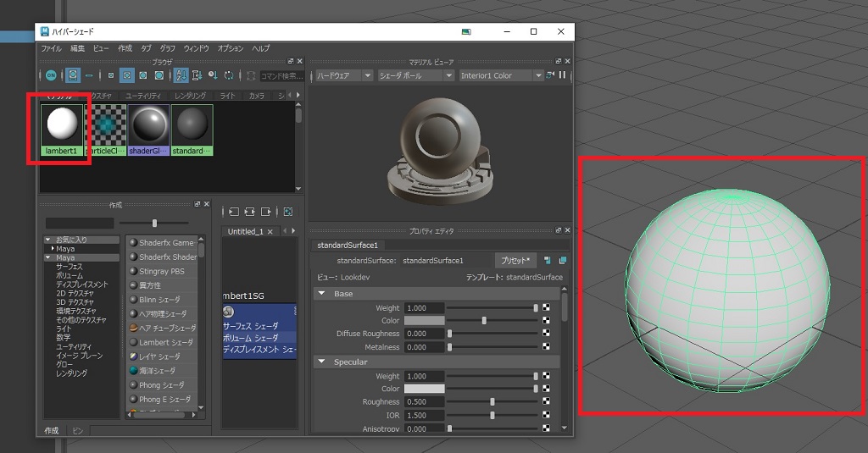Connect texture via Specular Roughness checker icon

tap(547, 401)
